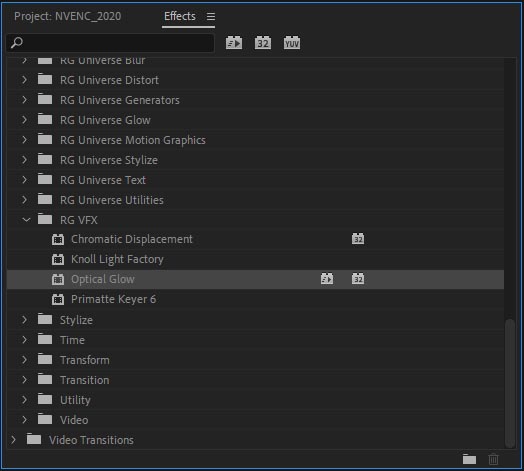Expand the Video Transitions bin

click(x=13, y=440)
